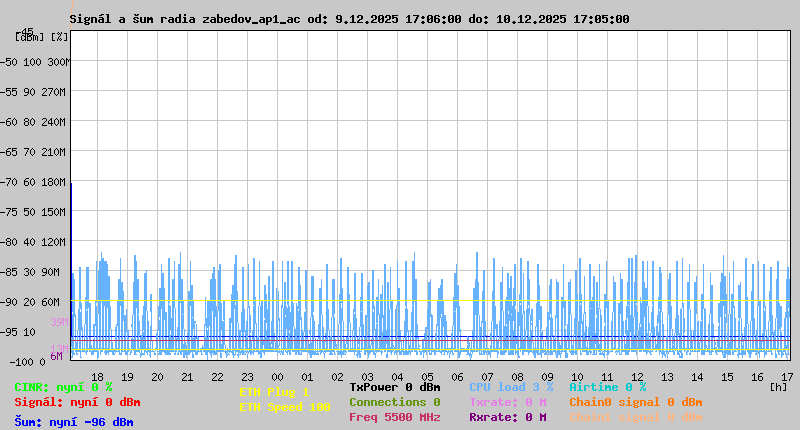Viewport: 800px width, 430px height.
Task: Click the '00' midnight hour marker on time axis
Action: (x=277, y=377)
